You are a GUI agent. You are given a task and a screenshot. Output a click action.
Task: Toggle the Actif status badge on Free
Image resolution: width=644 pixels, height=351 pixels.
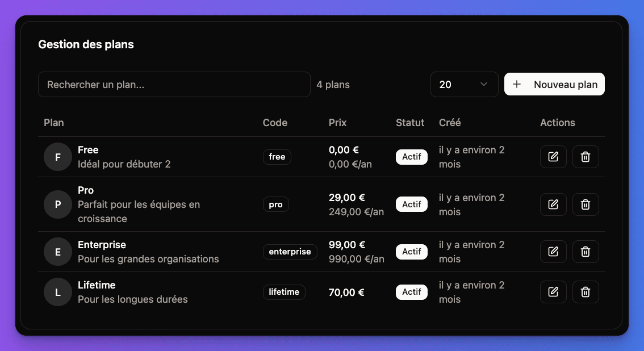411,157
